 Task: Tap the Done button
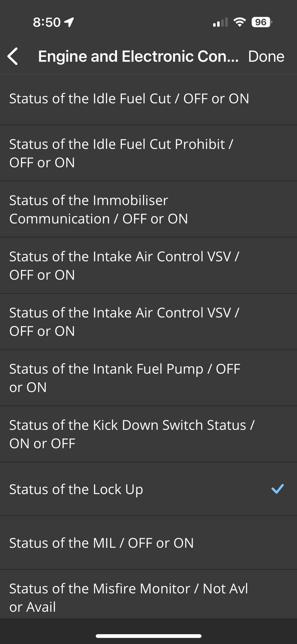tap(266, 56)
